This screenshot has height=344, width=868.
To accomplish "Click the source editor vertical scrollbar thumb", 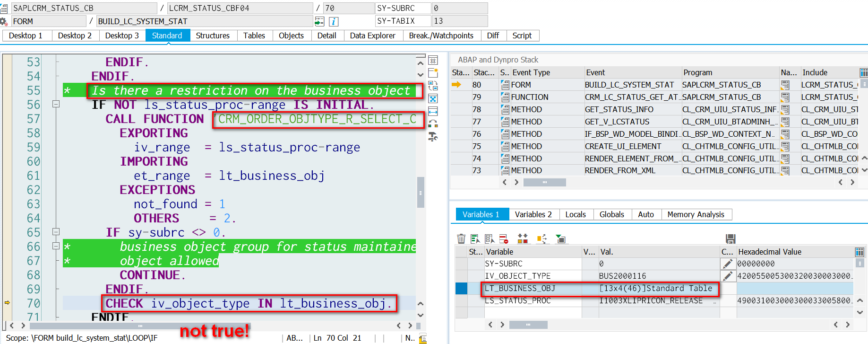I will 421,192.
